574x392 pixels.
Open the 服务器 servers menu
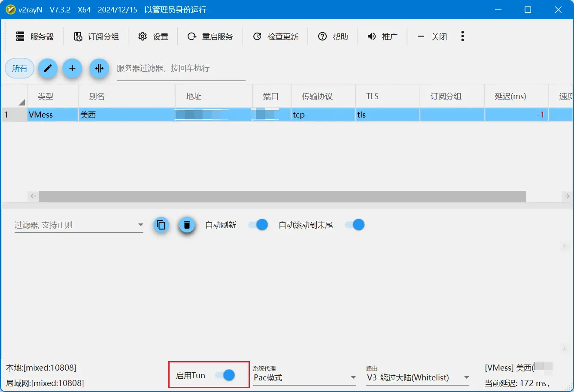pos(35,37)
